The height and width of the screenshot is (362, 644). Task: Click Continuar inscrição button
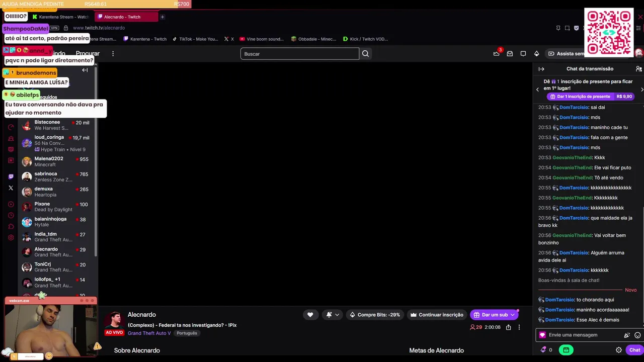click(437, 315)
